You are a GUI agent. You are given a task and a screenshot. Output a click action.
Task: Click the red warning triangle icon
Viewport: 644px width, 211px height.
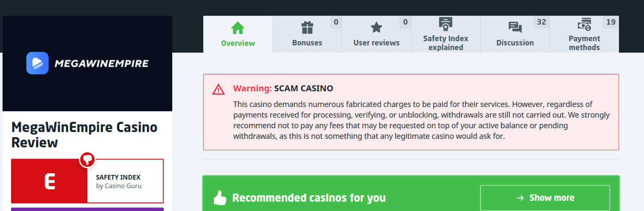click(219, 89)
